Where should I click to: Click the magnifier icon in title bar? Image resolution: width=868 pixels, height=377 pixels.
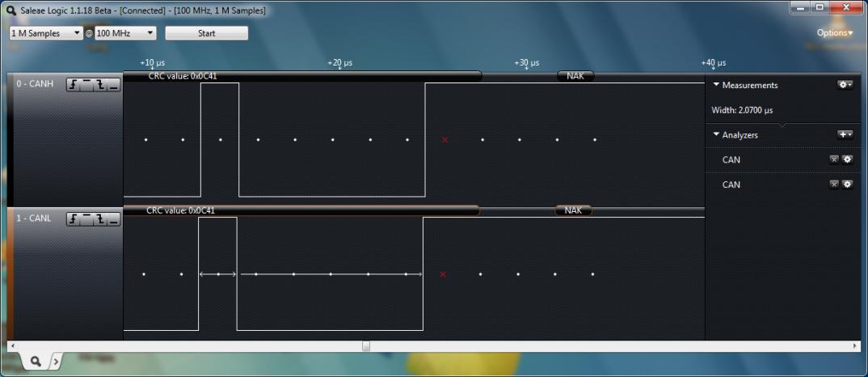[11, 11]
